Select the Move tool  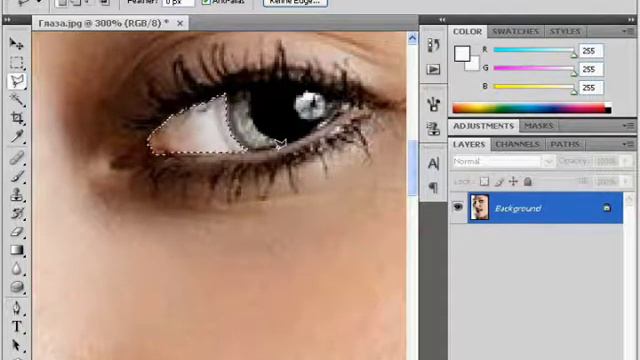(x=16, y=43)
